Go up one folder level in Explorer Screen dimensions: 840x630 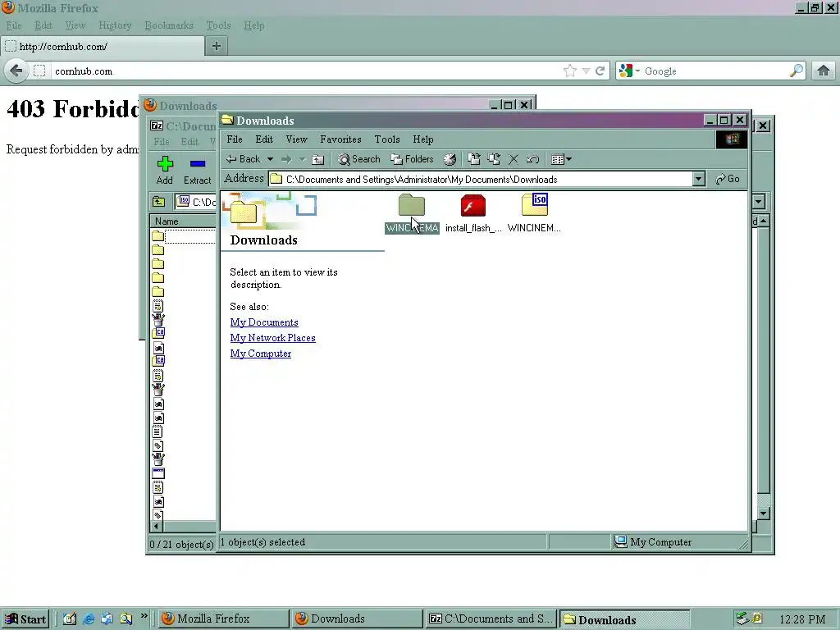pos(318,159)
